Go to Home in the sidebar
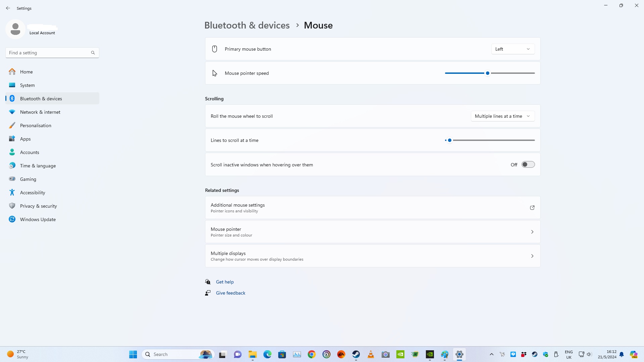 (x=52, y=72)
